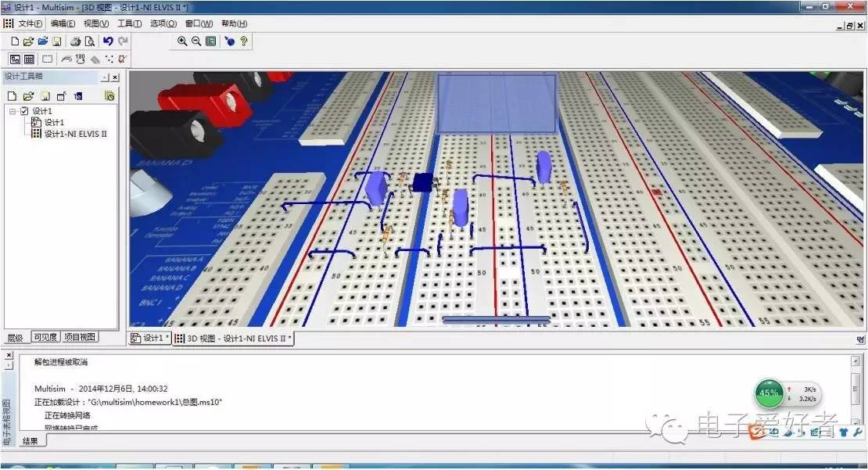
Task: Click the Close design icon in 设计工具箱
Action: 62,95
